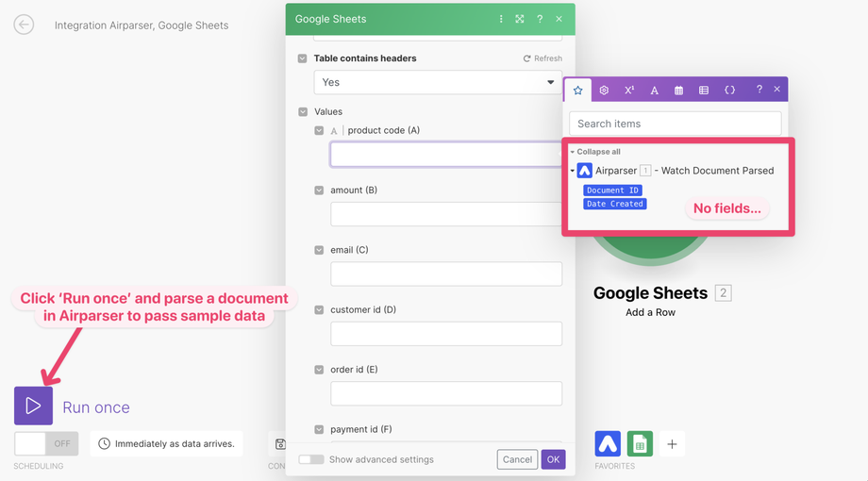
Task: Click the Google Sheets module name on canvas
Action: tap(650, 292)
